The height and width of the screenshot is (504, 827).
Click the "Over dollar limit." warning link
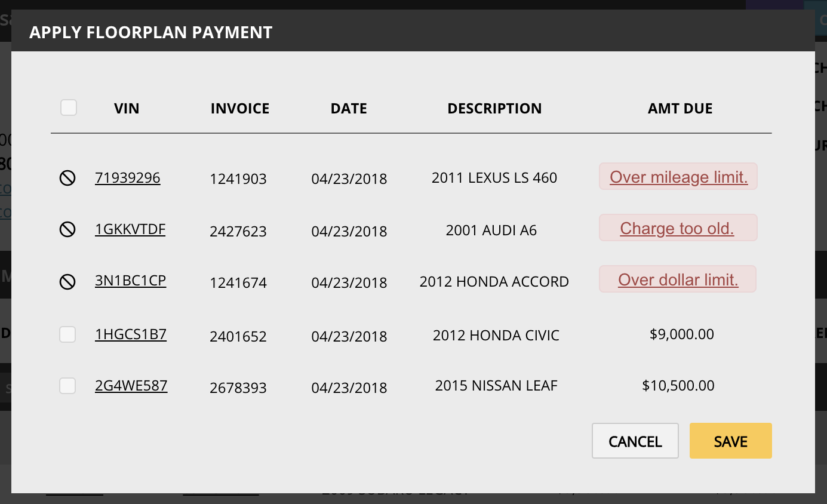click(678, 279)
